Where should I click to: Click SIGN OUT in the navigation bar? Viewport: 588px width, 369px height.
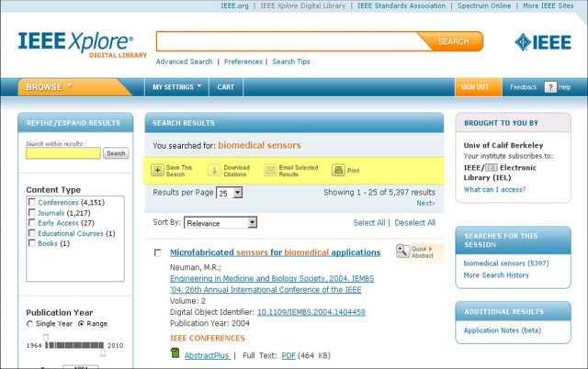(478, 87)
